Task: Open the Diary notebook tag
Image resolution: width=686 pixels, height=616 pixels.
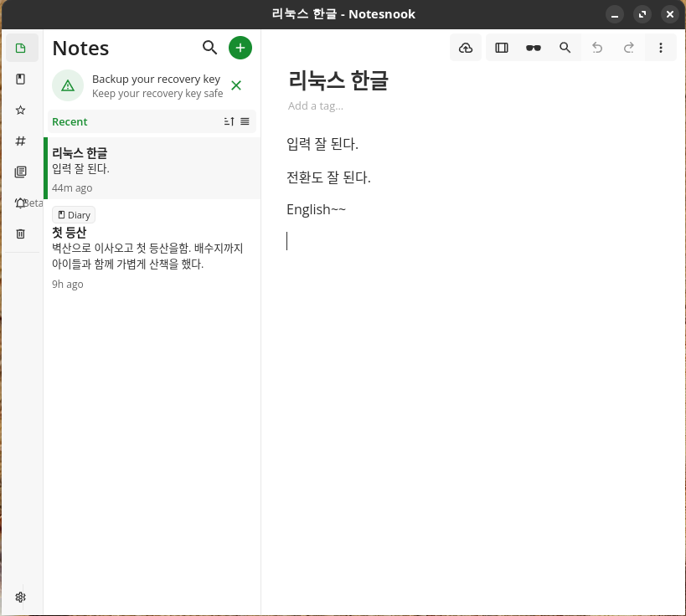Action: [74, 215]
